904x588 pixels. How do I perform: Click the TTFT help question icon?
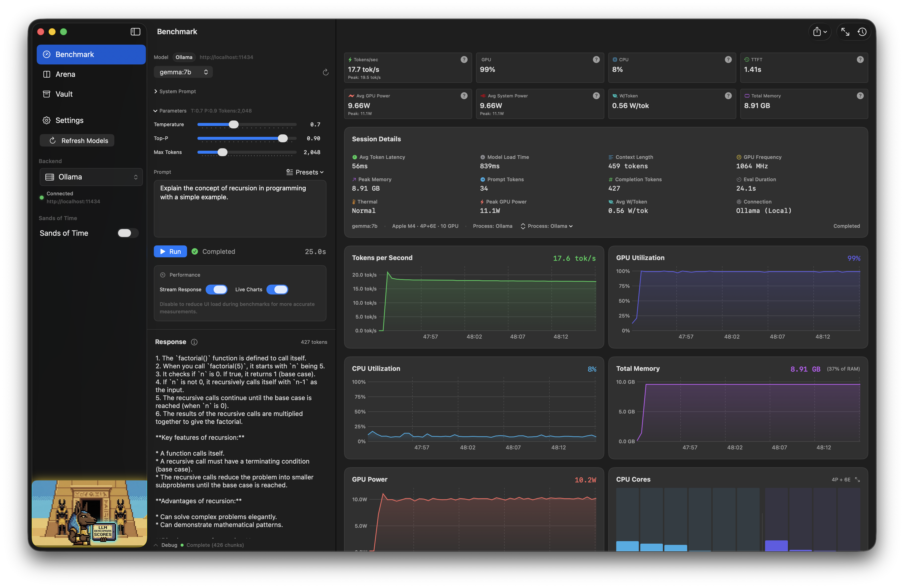(860, 59)
